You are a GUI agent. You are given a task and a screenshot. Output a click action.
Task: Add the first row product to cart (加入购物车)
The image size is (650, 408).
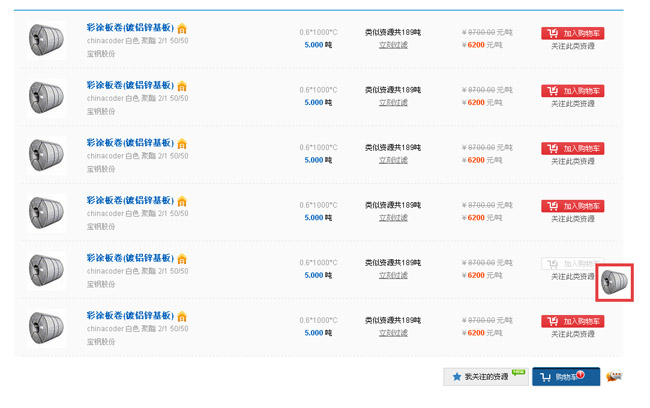point(573,33)
